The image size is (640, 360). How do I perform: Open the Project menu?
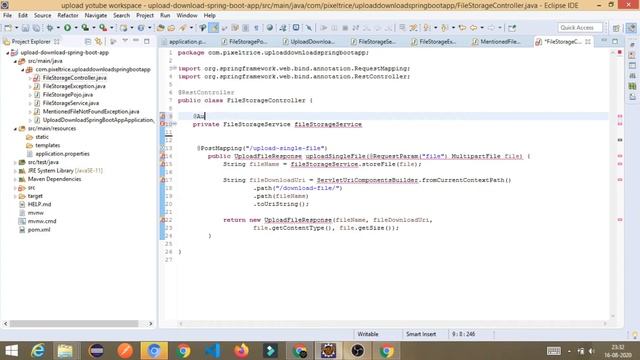145,15
